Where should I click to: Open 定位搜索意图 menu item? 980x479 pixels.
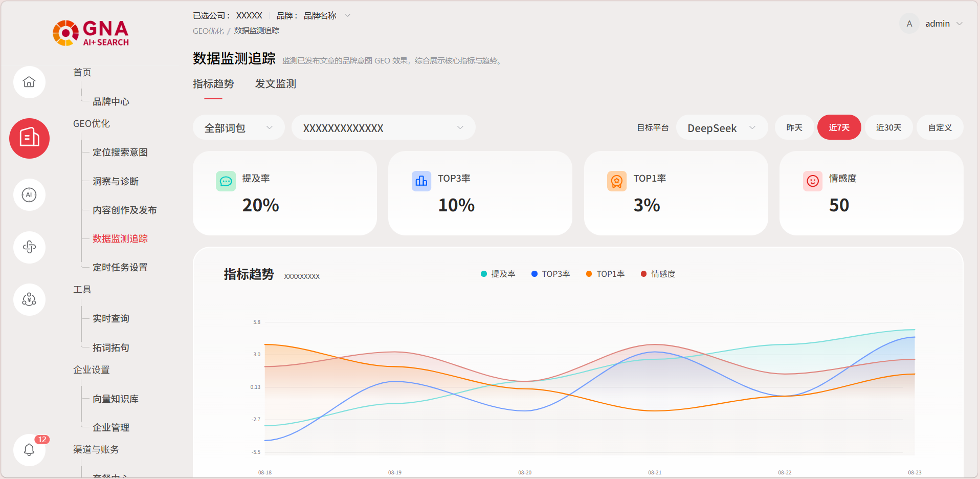(x=120, y=152)
